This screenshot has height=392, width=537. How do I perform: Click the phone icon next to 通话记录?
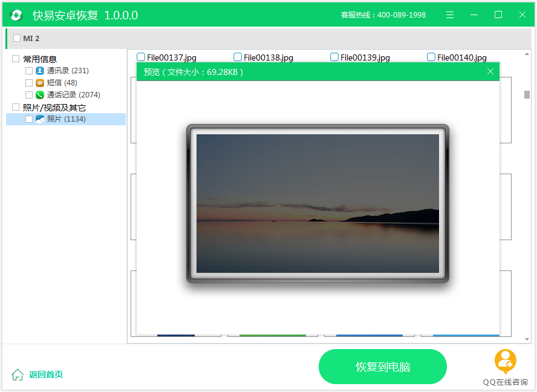(40, 94)
